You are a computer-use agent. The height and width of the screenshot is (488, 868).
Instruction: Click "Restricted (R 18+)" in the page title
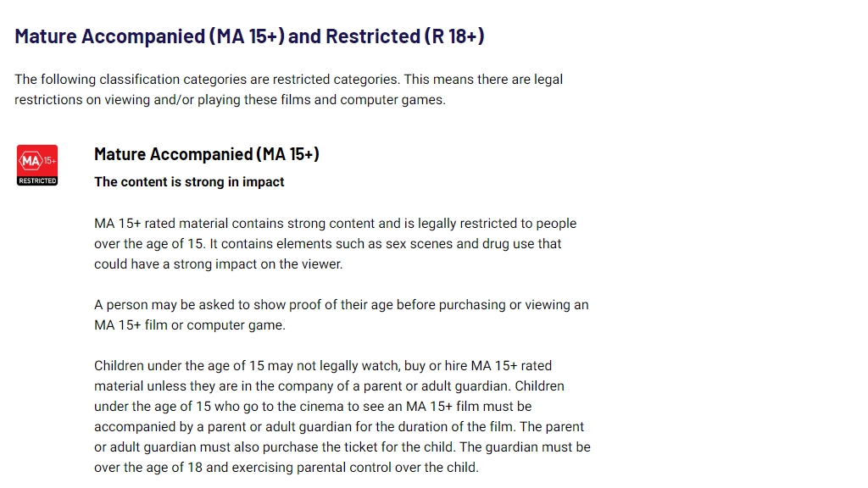(404, 36)
